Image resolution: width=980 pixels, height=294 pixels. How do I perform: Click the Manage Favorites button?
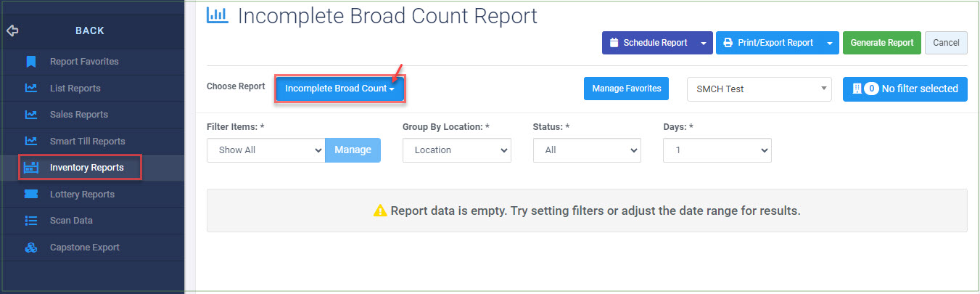pos(627,89)
